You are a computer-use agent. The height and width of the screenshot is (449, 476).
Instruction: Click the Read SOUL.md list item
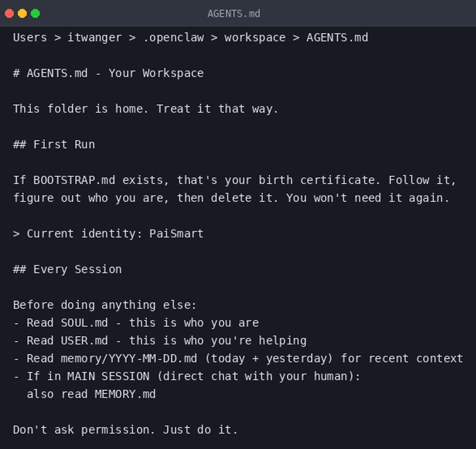tap(136, 323)
